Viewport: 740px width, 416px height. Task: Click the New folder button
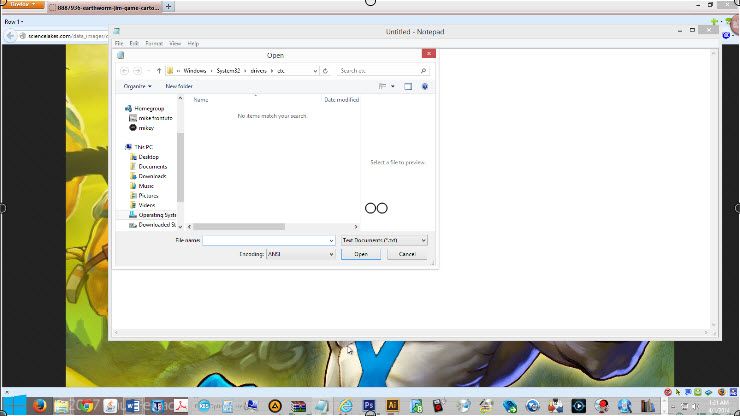pyautogui.click(x=179, y=86)
